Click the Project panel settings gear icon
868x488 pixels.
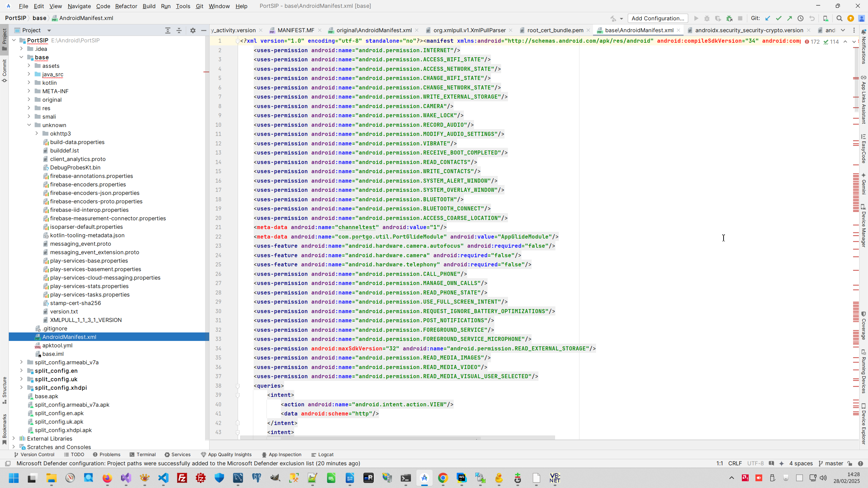[x=192, y=30]
